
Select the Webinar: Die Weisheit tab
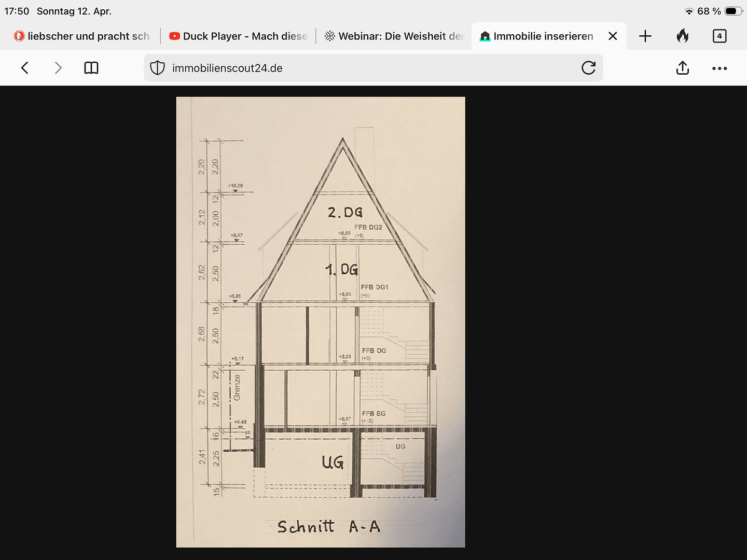point(394,36)
